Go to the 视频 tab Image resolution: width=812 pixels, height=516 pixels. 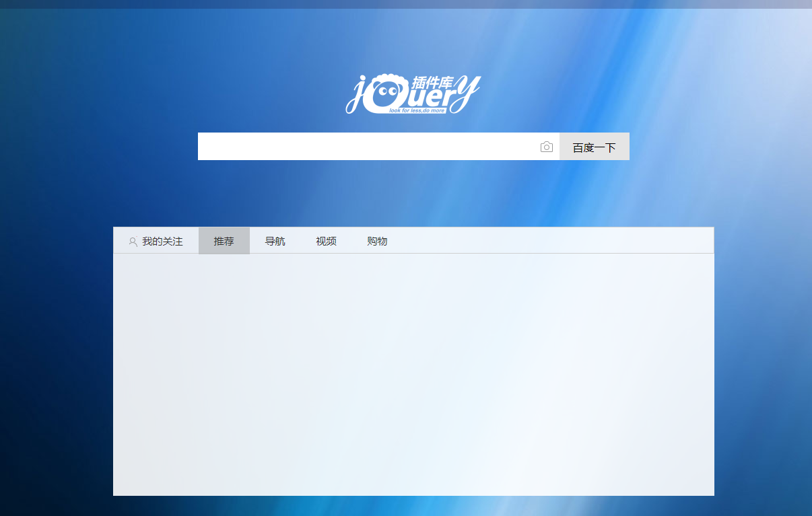coord(327,241)
